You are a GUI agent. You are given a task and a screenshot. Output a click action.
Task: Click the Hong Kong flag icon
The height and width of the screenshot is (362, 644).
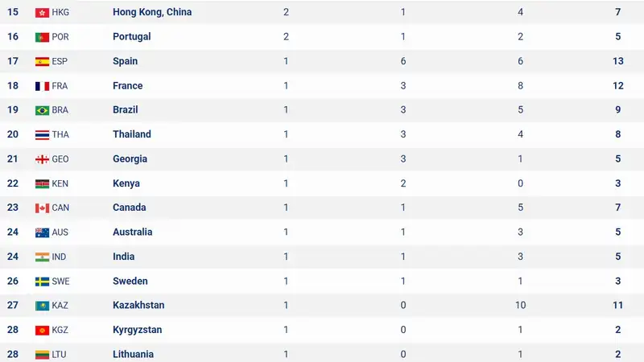[x=42, y=13]
